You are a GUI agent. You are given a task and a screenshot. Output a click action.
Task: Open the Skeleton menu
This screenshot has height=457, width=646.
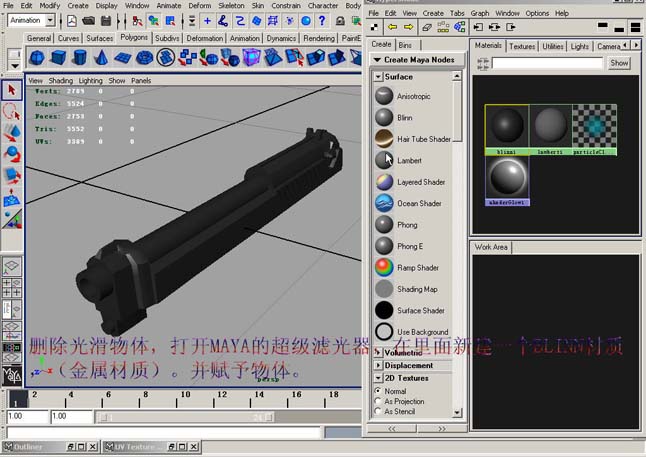pos(231,5)
